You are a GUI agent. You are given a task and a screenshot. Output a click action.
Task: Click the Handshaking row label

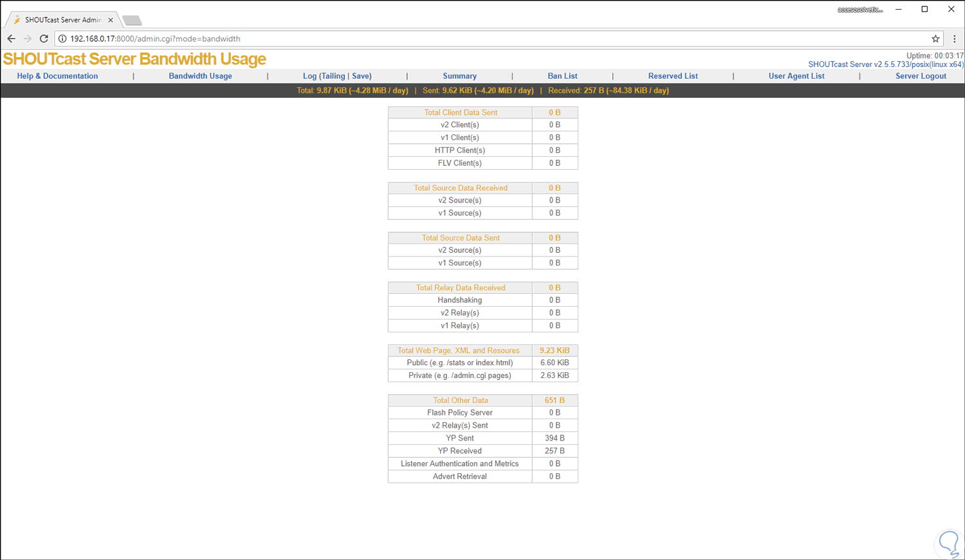coord(460,300)
